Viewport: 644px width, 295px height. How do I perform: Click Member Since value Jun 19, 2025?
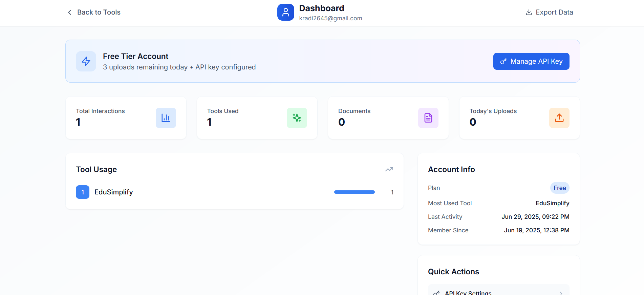(537, 230)
